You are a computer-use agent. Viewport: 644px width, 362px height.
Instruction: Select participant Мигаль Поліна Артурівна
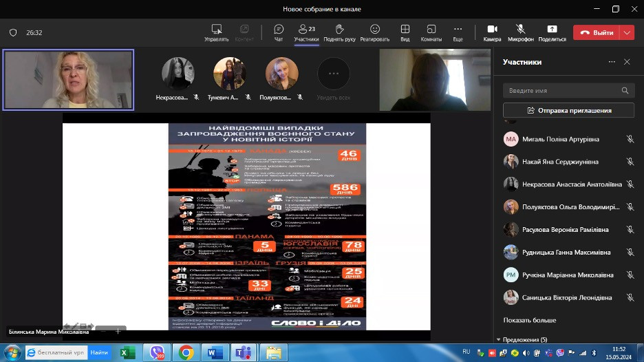[x=568, y=139]
